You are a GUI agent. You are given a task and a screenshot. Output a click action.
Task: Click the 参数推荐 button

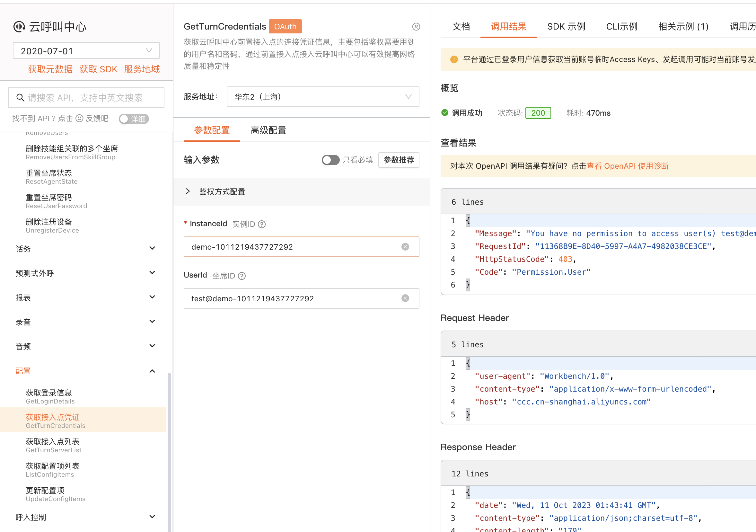[x=399, y=160]
